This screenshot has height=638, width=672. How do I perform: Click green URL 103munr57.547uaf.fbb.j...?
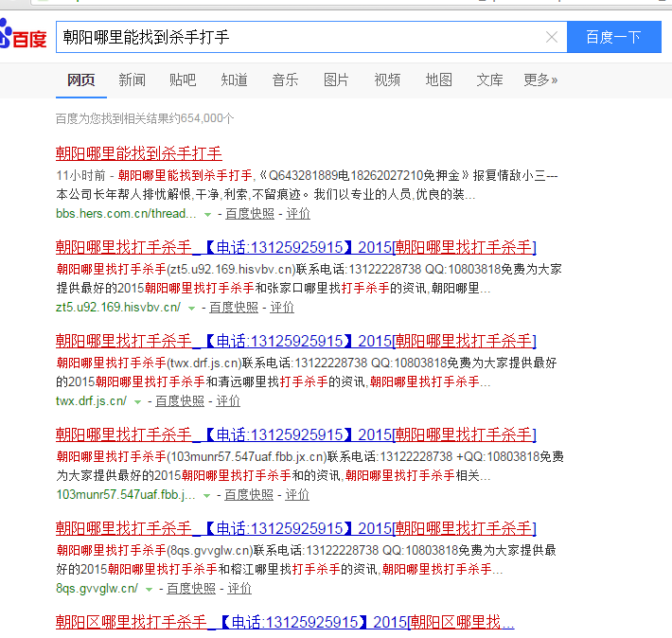click(126, 495)
